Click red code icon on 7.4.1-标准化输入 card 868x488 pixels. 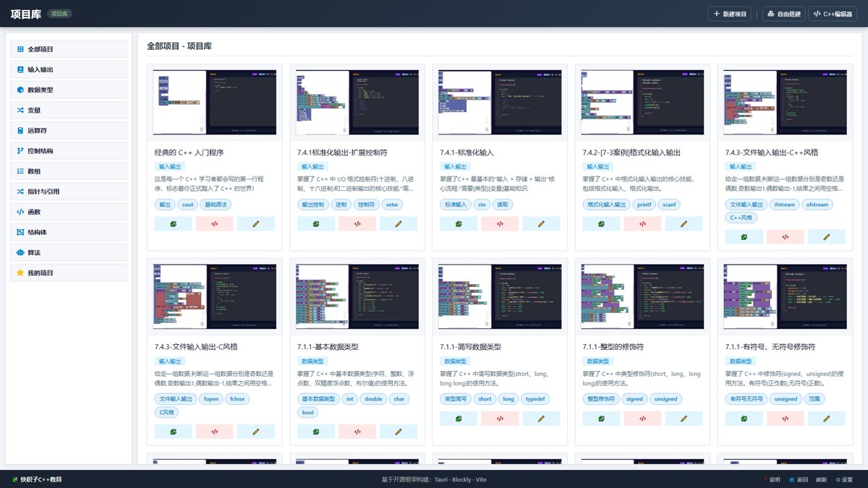click(x=500, y=224)
